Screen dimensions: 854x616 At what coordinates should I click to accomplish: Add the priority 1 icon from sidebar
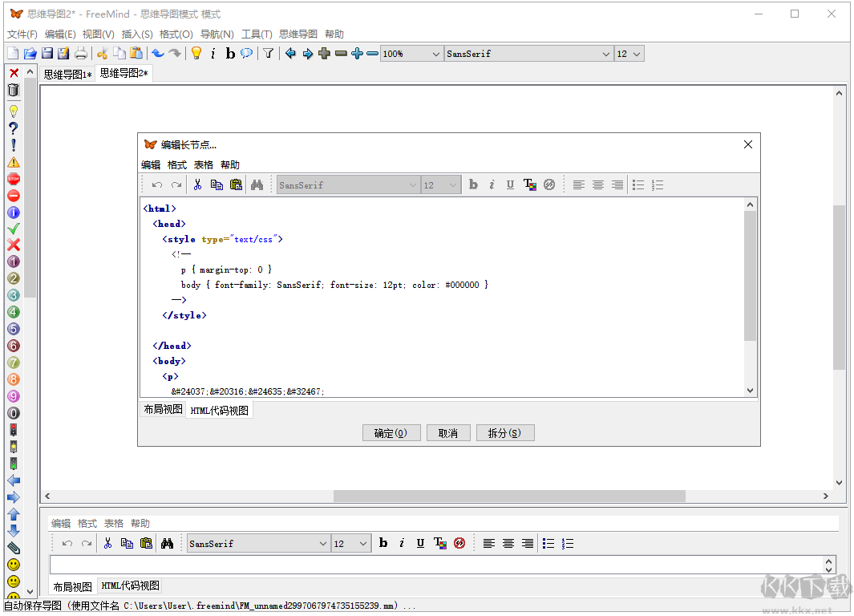point(14,262)
